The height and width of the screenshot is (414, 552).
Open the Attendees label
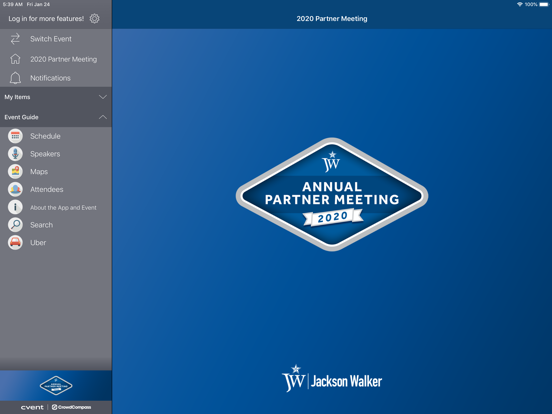click(x=46, y=189)
